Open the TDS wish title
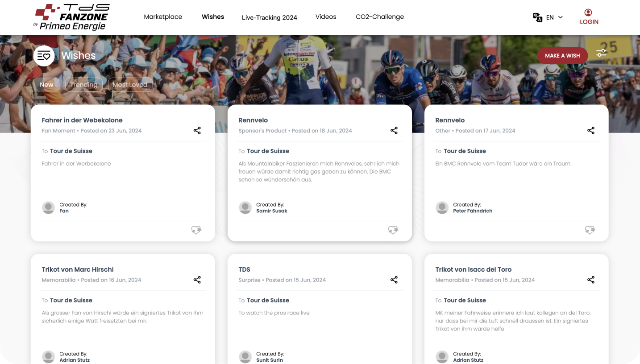 245,269
